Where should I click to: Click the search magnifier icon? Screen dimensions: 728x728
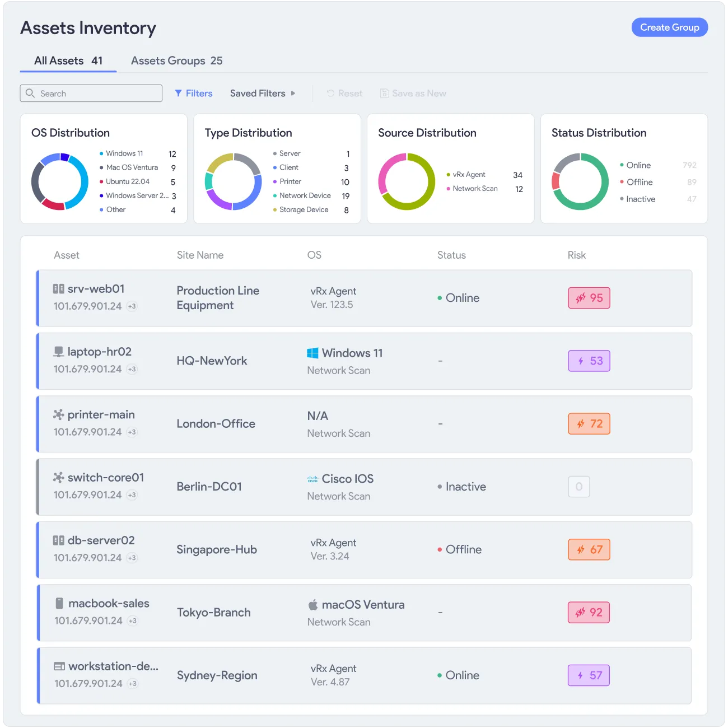click(30, 93)
